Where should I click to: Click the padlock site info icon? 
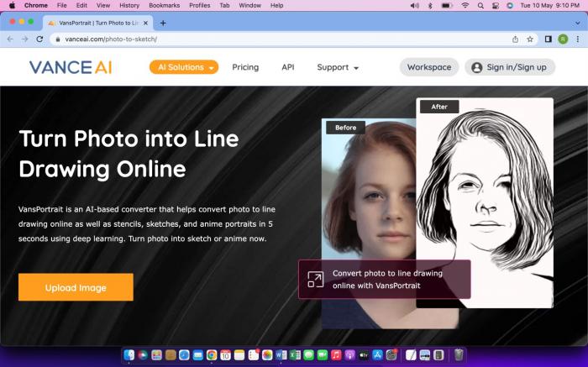pos(57,39)
